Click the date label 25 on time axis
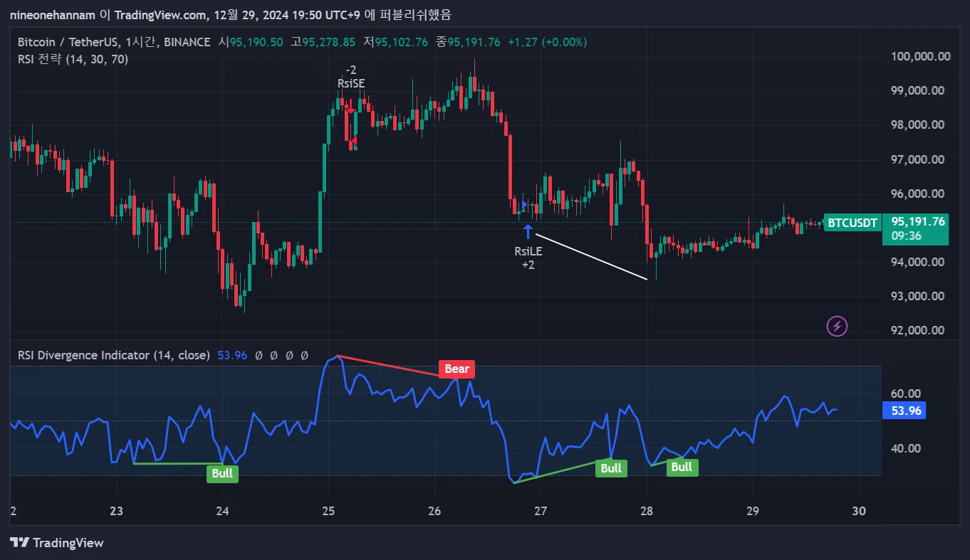The width and height of the screenshot is (970, 560). [x=328, y=510]
